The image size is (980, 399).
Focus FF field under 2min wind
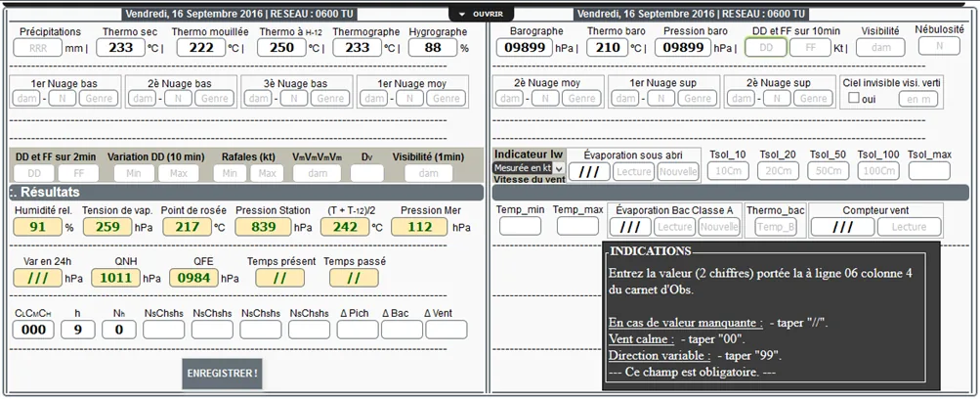pyautogui.click(x=79, y=173)
